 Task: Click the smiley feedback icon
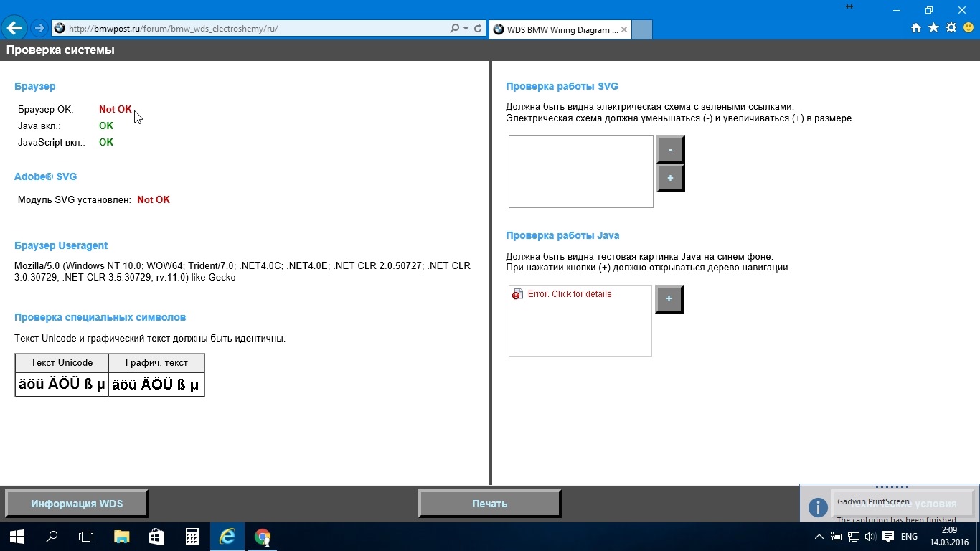point(969,28)
